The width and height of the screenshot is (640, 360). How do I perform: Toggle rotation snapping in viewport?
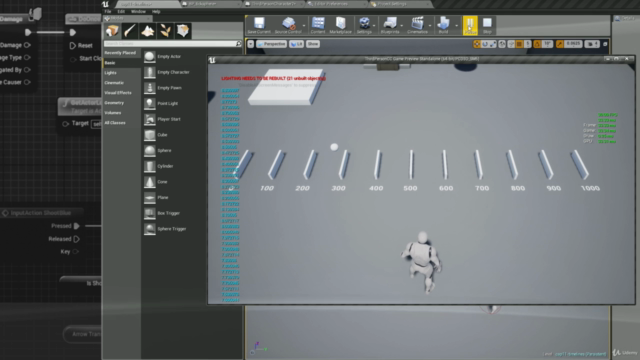tap(537, 44)
